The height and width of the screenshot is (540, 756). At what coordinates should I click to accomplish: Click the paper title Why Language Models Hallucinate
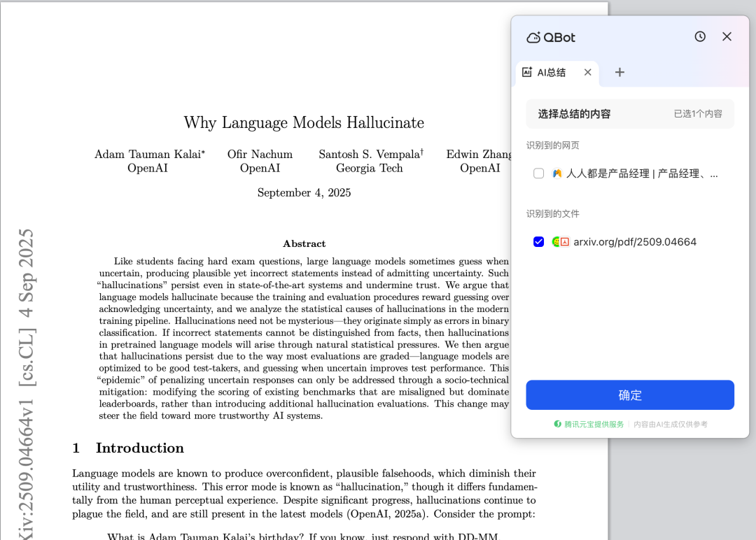click(x=304, y=123)
